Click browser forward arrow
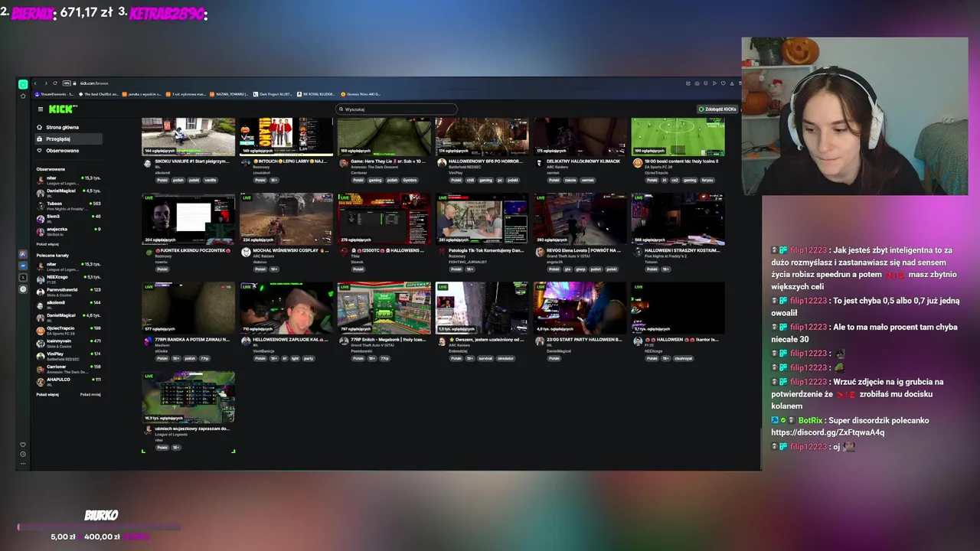The width and height of the screenshot is (980, 551). tap(45, 83)
